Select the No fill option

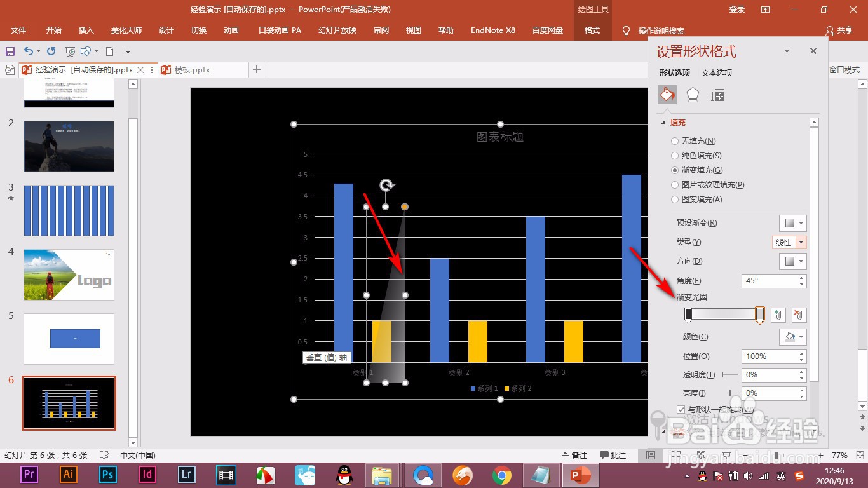coord(694,141)
